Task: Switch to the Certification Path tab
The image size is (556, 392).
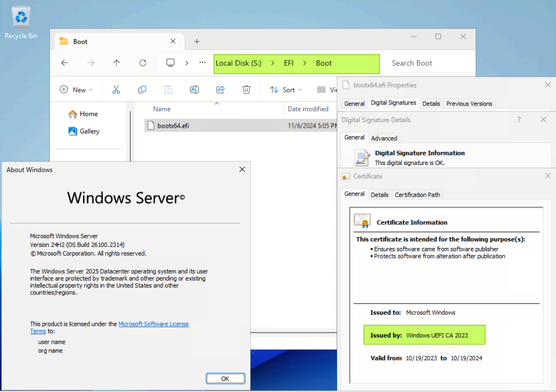Action: (x=417, y=195)
